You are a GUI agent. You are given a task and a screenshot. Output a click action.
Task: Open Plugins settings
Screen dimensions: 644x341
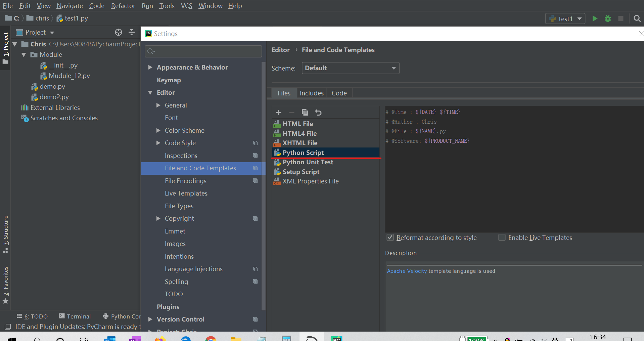coord(168,307)
